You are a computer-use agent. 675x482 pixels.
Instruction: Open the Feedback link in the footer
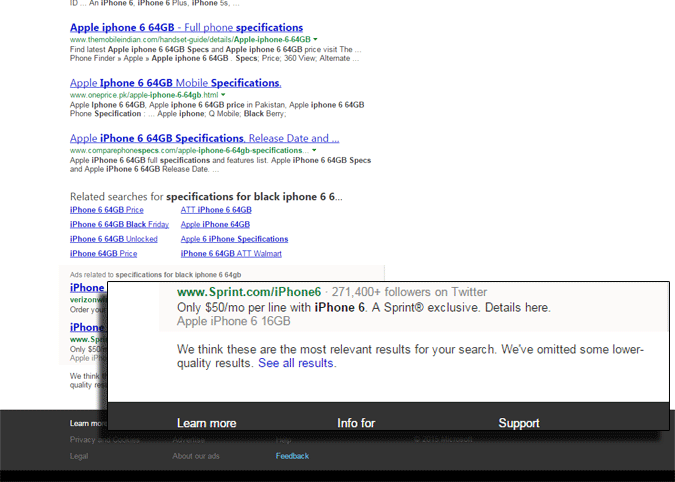click(292, 456)
